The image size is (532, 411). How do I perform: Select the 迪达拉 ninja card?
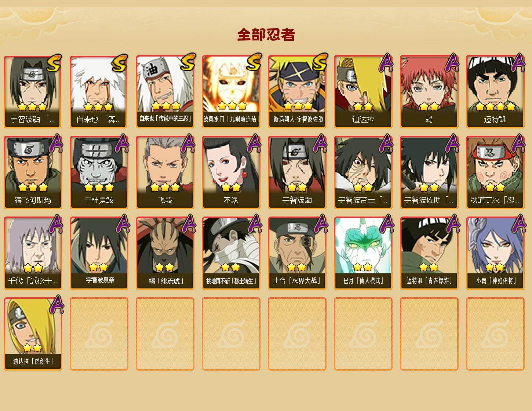click(x=363, y=92)
